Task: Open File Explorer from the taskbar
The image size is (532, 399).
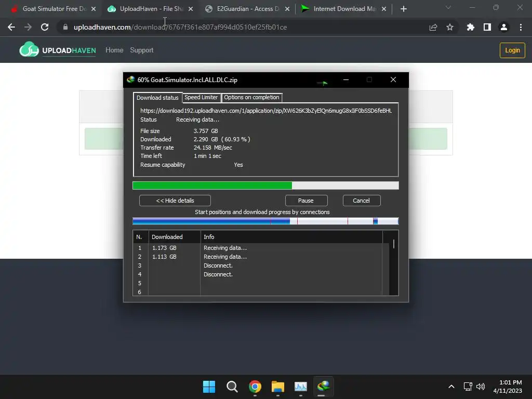Action: tap(278, 387)
